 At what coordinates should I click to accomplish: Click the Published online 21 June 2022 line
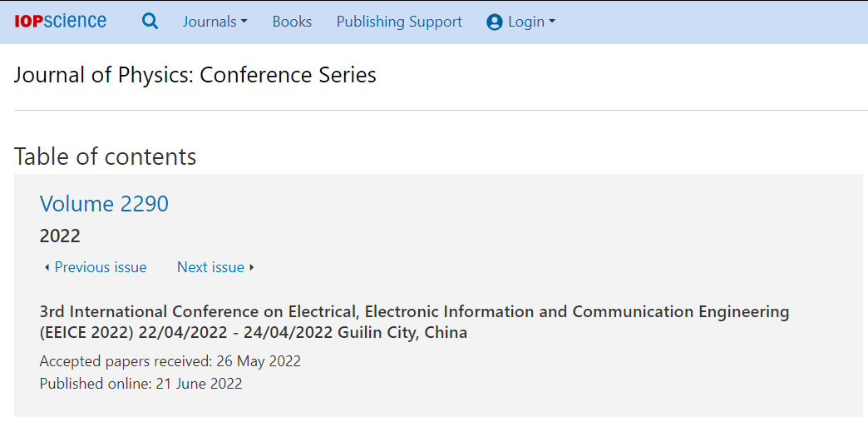pyautogui.click(x=141, y=384)
